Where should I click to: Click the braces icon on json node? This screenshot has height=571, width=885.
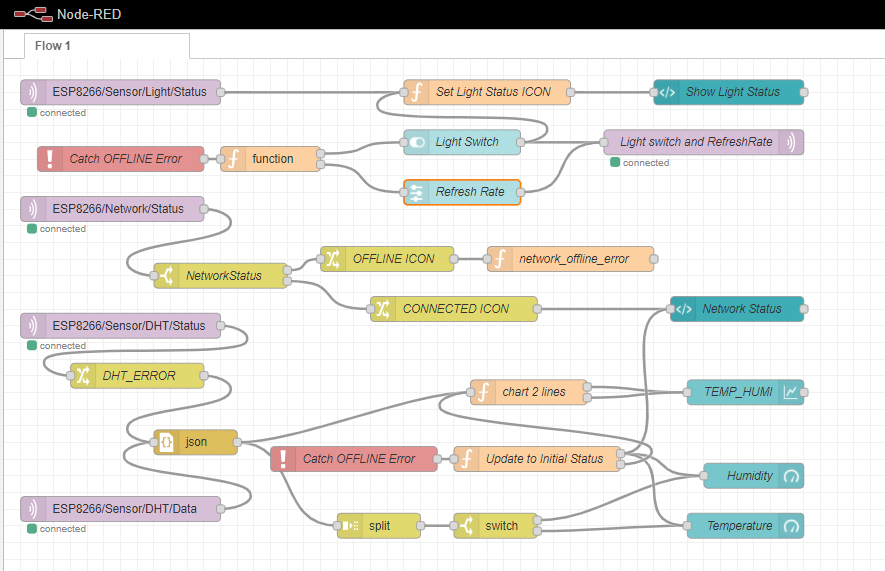[167, 442]
